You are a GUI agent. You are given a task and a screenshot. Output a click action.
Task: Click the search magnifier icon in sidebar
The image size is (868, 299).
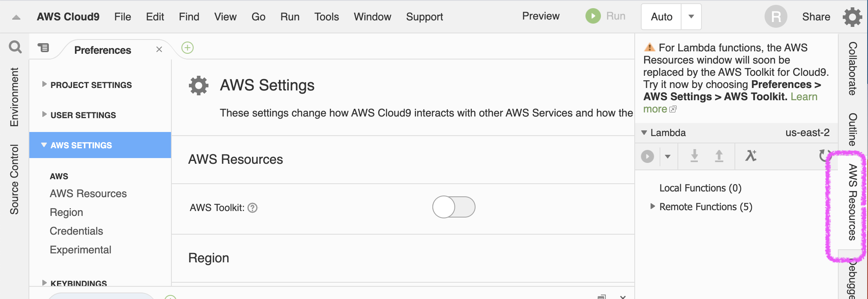point(15,47)
